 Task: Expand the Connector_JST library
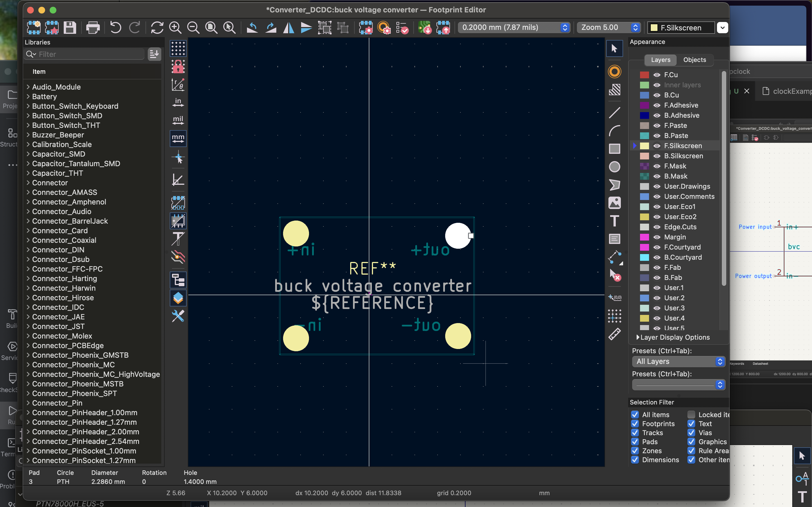coord(28,326)
